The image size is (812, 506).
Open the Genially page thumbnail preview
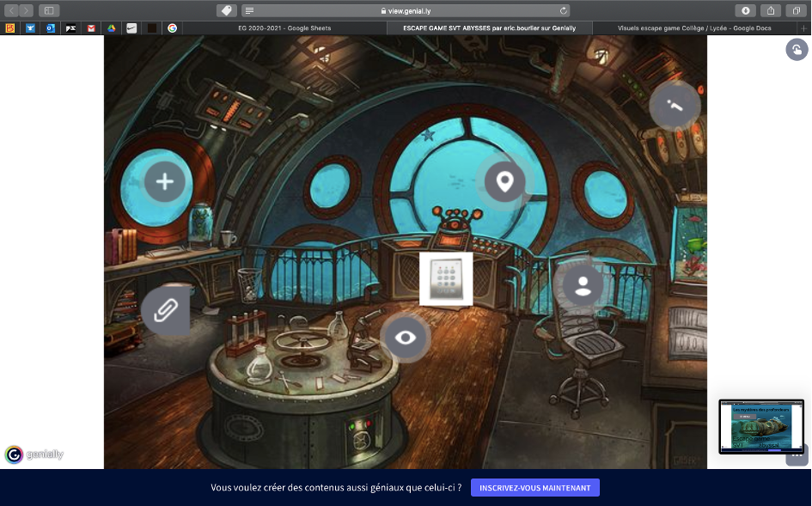click(761, 427)
